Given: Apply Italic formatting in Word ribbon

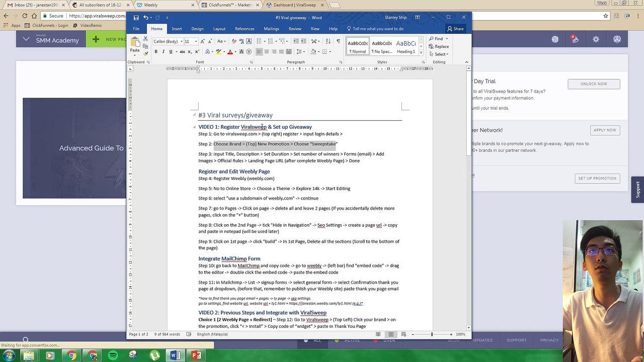Looking at the screenshot, I should (164, 52).
